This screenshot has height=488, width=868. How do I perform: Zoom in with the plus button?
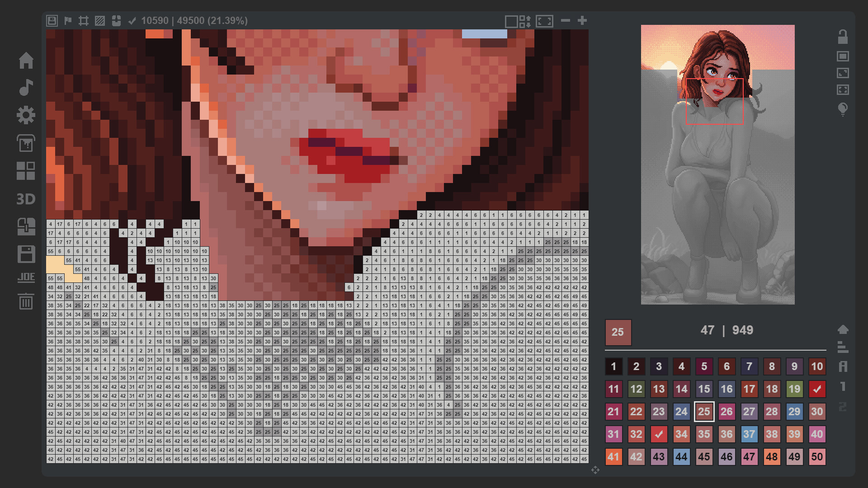[x=582, y=21]
